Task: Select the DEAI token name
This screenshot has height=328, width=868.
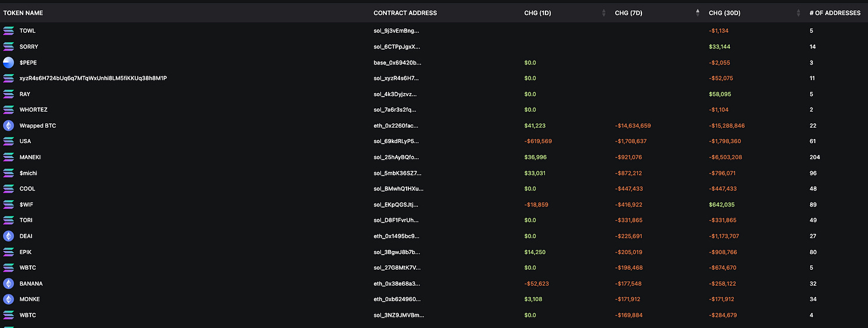Action: coord(26,236)
